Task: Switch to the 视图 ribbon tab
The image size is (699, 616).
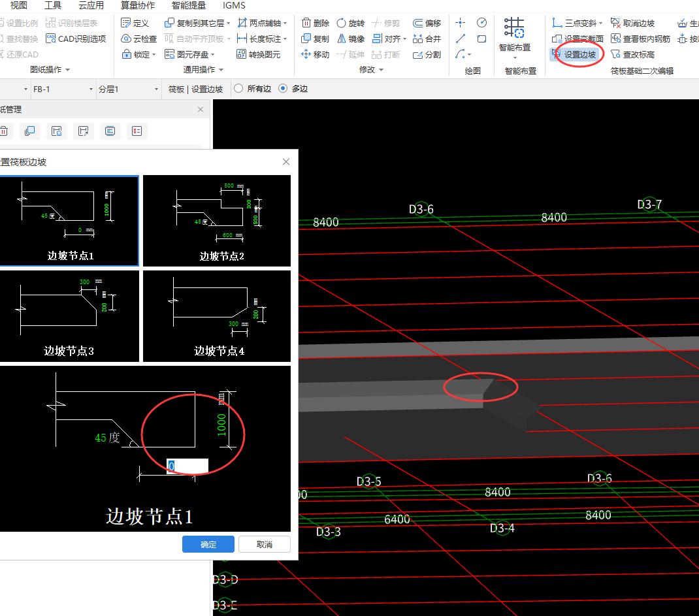Action: click(x=19, y=5)
